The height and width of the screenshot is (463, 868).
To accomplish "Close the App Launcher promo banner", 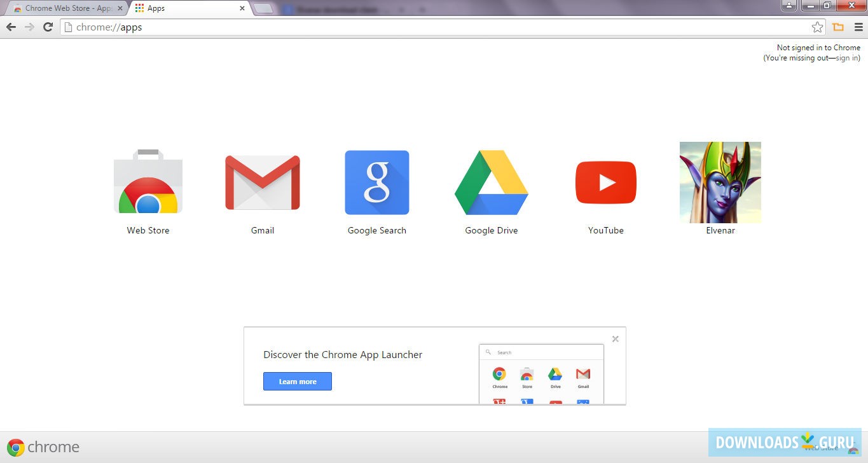I will coord(616,339).
